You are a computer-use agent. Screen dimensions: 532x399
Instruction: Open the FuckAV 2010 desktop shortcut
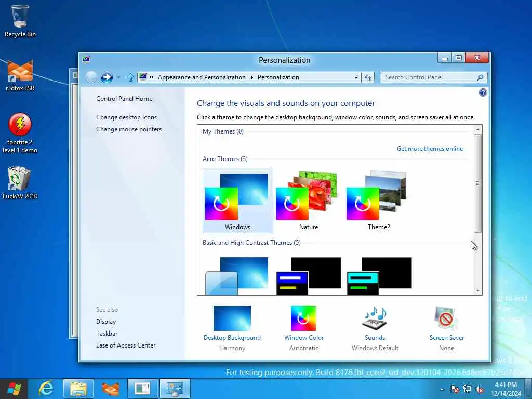tap(20, 182)
